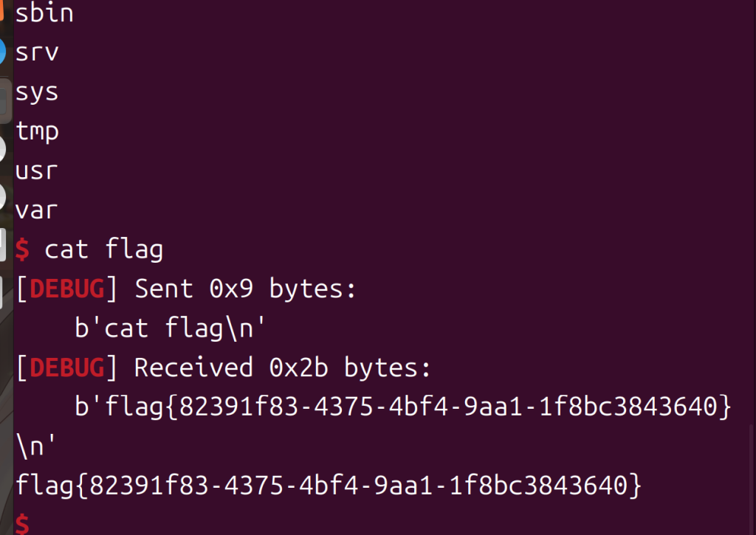Click the plain flag{82391f83...} output line
The height and width of the screenshot is (535, 756).
(329, 485)
